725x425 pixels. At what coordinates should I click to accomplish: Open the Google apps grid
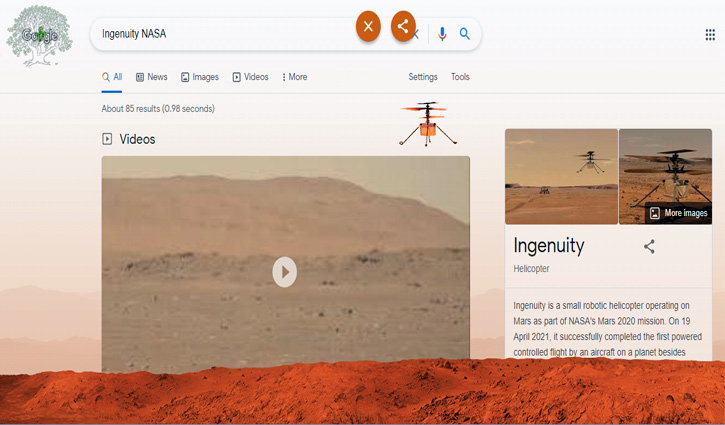710,35
